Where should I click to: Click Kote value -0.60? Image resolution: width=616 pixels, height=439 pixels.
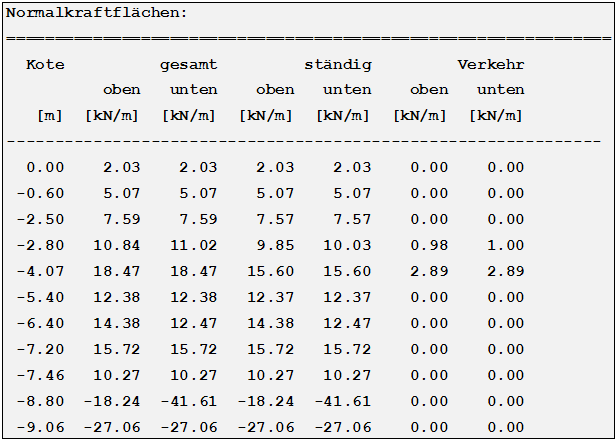40,193
